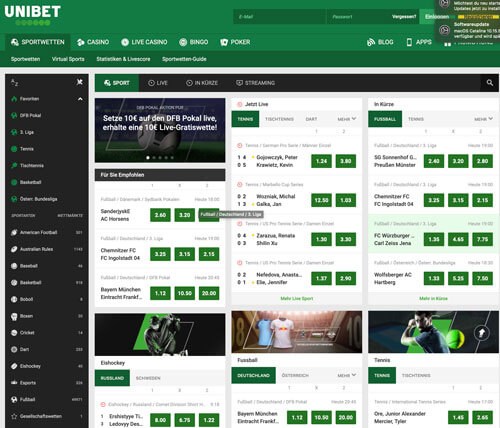Screen dimensions: 500x428
Task: Click the Fussball jerseys banner image
Action: coord(297,332)
